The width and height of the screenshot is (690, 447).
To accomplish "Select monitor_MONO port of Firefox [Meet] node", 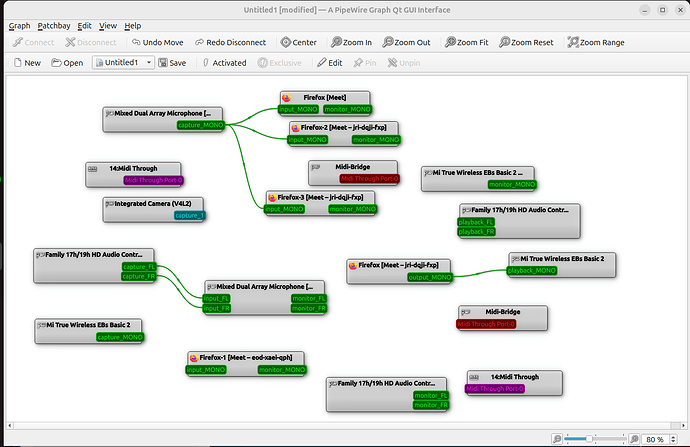I will pyautogui.click(x=348, y=109).
